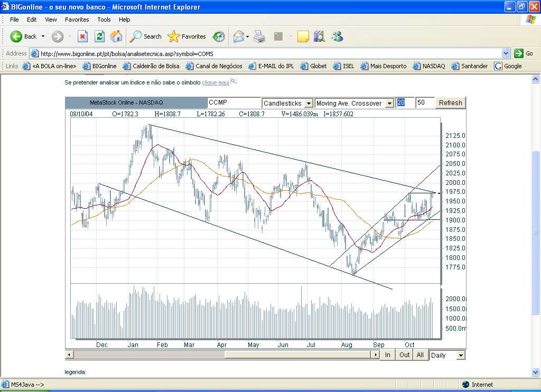This screenshot has height=392, width=541.
Task: Click the magnifier icon beside clique aqui
Action: [x=234, y=82]
